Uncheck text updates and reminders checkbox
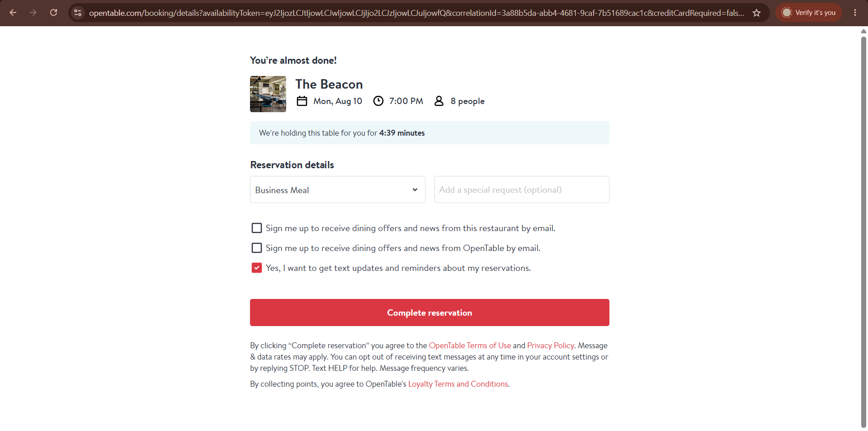This screenshot has width=868, height=431. (257, 268)
